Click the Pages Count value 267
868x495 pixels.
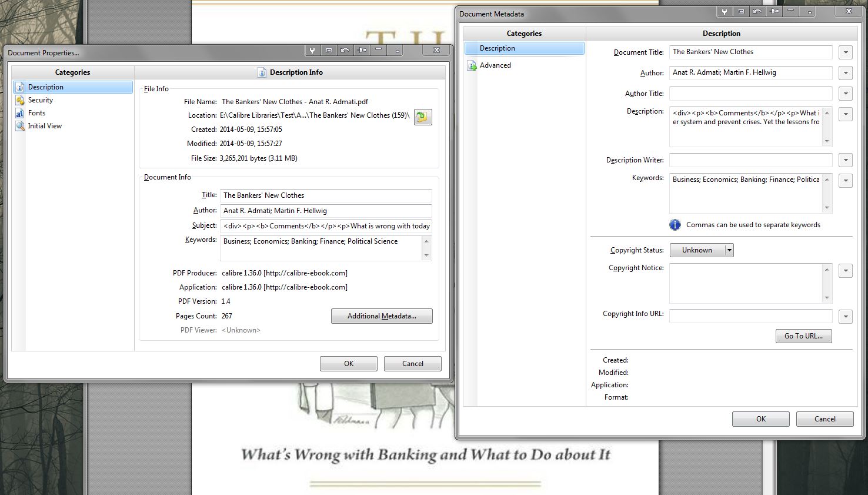click(x=226, y=316)
